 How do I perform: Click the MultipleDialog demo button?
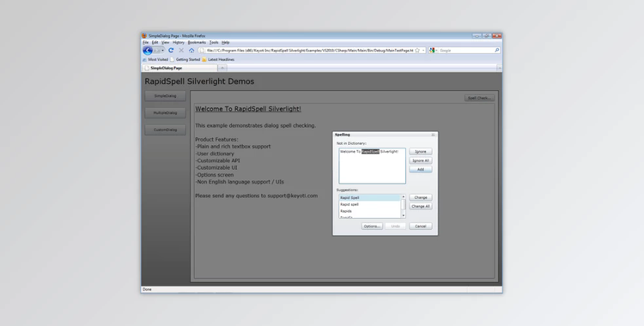(165, 112)
